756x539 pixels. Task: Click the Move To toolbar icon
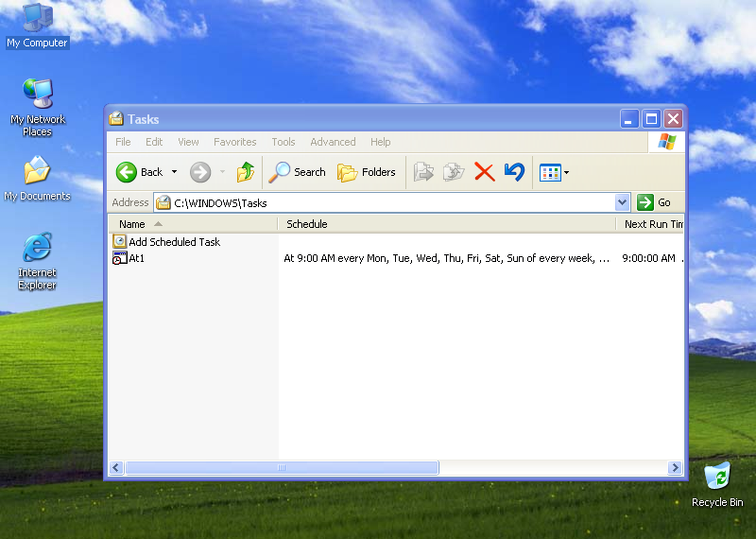pyautogui.click(x=423, y=172)
